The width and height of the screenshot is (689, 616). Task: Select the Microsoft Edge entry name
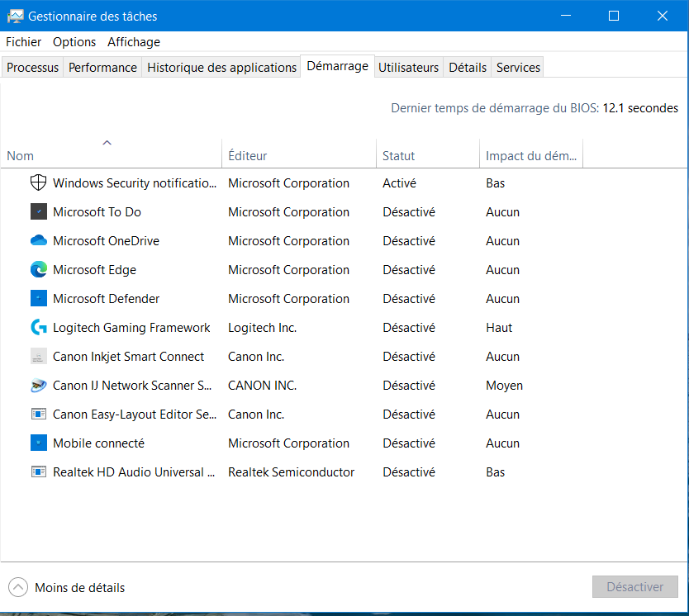click(94, 270)
